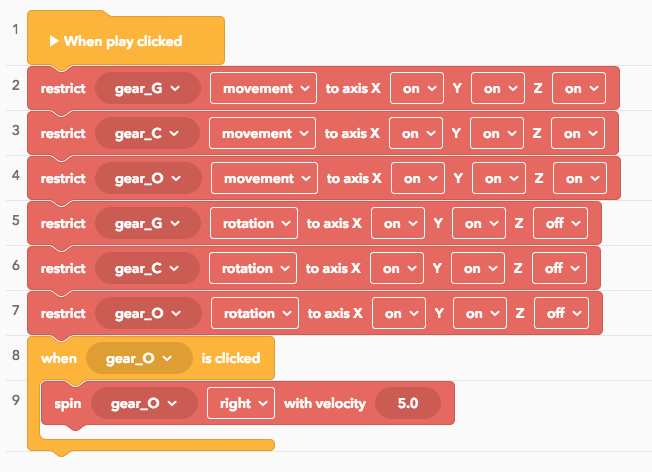This screenshot has width=652, height=472.
Task: Click Z axis chevron on line 4
Action: click(x=595, y=178)
